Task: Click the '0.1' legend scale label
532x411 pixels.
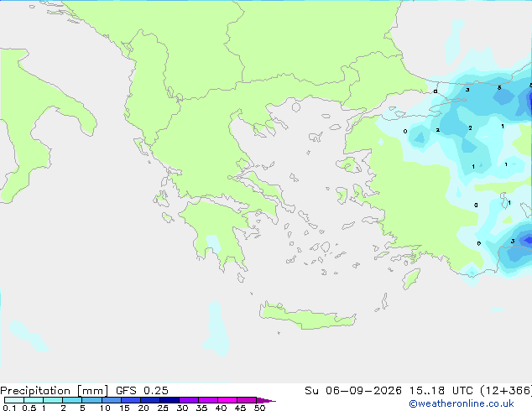Action: tap(9, 408)
